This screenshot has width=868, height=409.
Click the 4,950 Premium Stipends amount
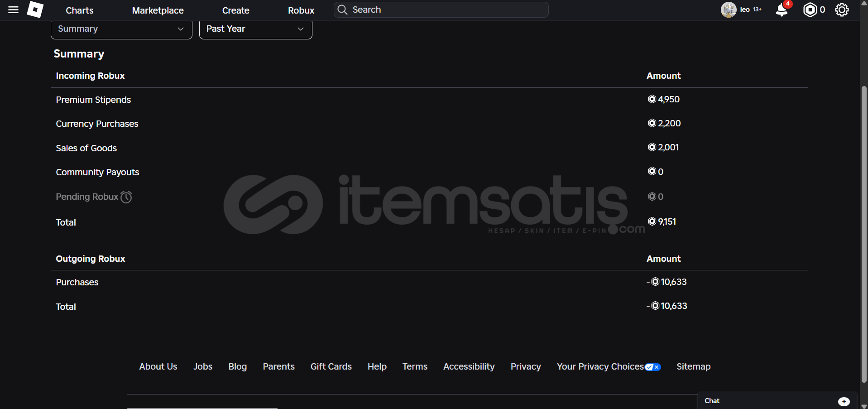[664, 99]
